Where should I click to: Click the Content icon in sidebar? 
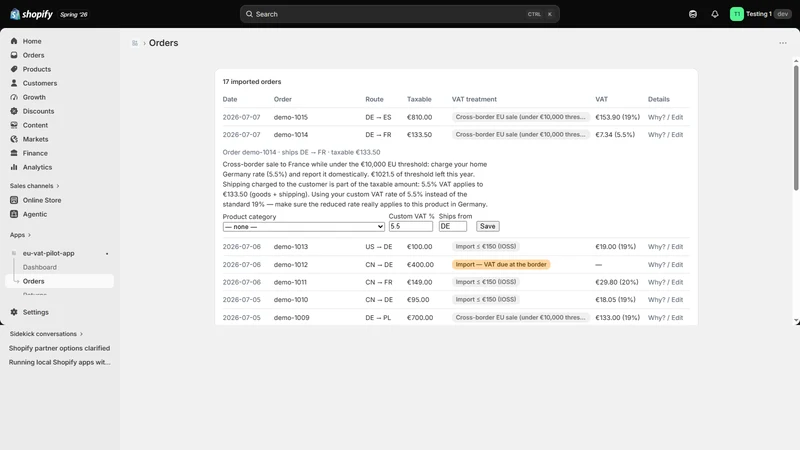pos(14,125)
